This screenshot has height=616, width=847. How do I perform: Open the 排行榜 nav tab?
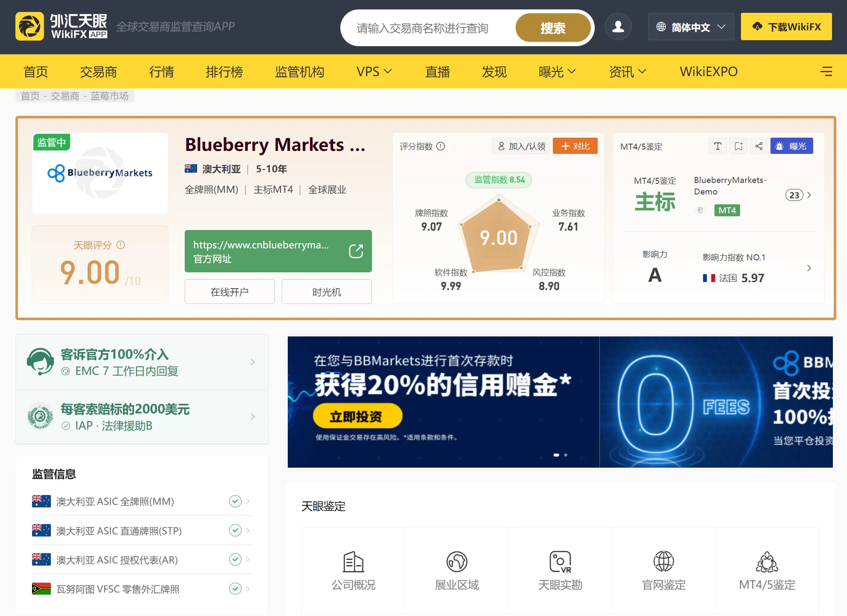pyautogui.click(x=224, y=71)
